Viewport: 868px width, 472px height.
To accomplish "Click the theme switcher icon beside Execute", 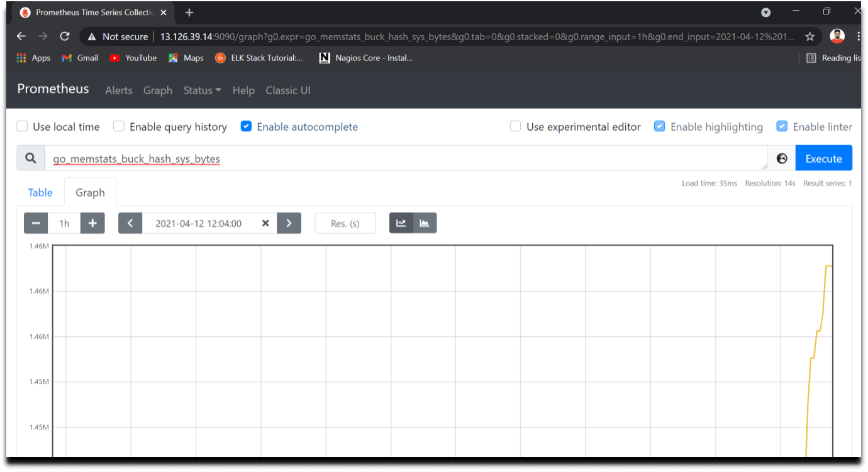I will coord(781,158).
